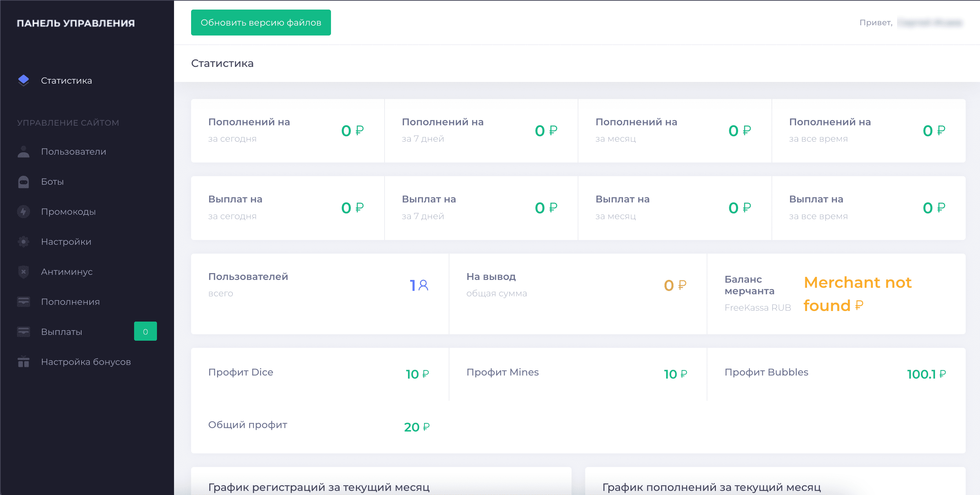This screenshot has width=980, height=495.
Task: Click the Антиминус shield icon
Action: [24, 272]
